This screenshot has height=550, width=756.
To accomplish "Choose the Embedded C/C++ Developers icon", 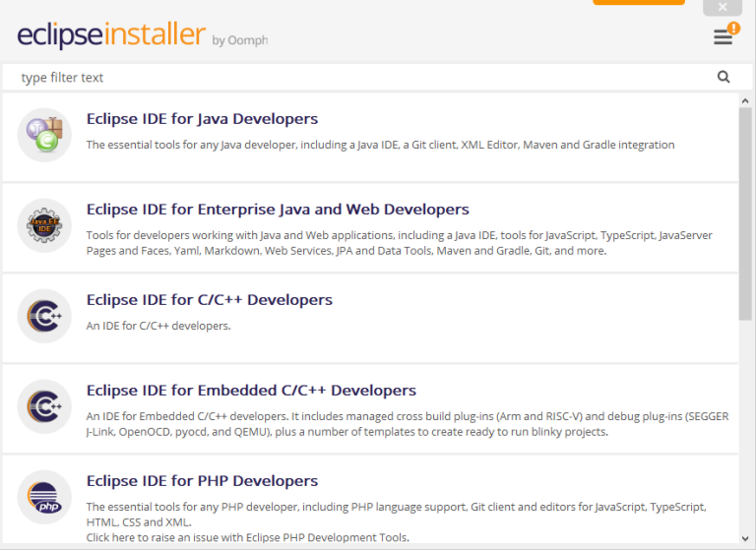I will pos(44,406).
